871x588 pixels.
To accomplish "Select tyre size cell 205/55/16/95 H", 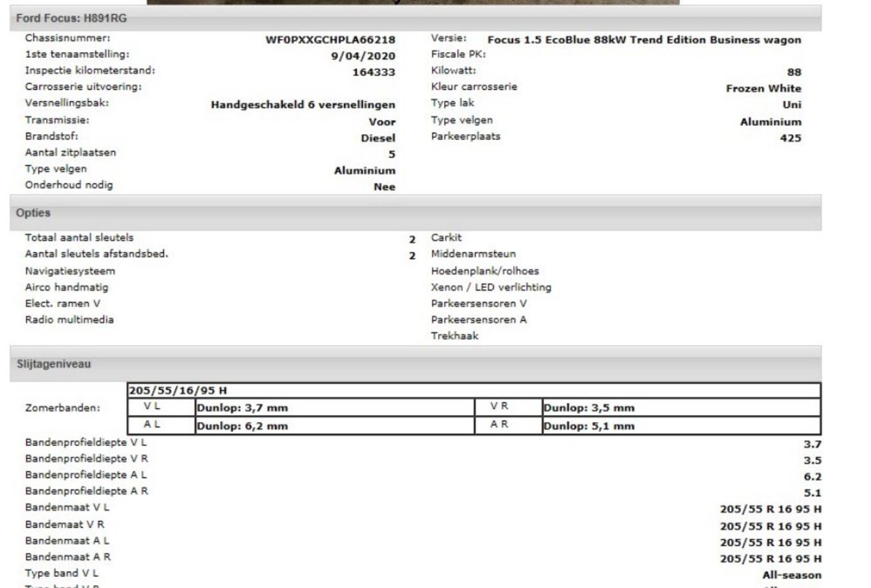I will tap(474, 390).
